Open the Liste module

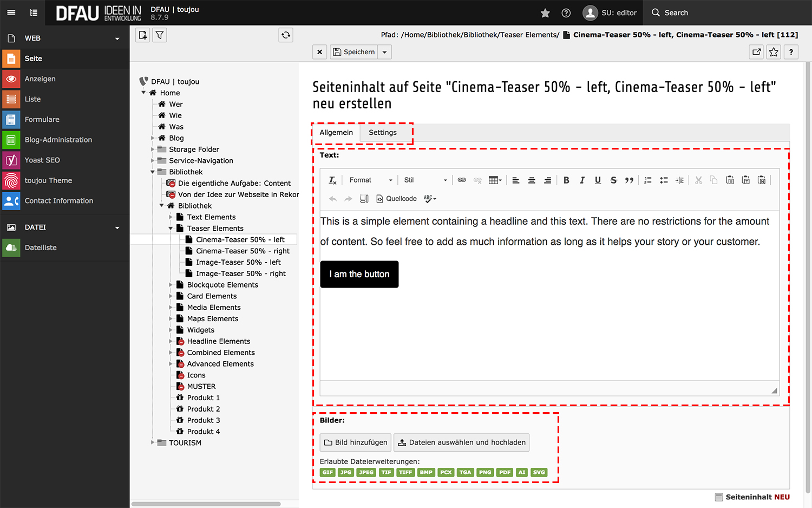tap(32, 99)
